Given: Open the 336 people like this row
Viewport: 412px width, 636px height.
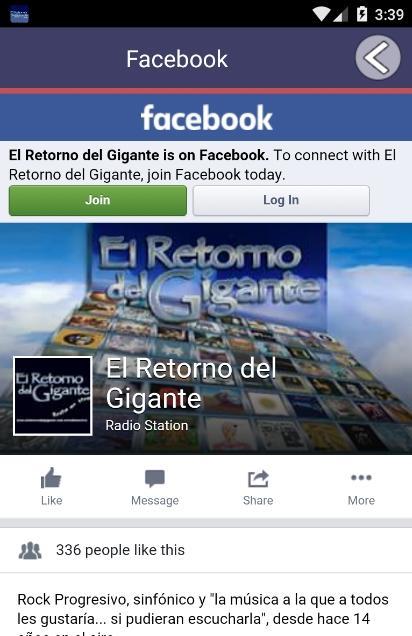Looking at the screenshot, I should (206, 550).
